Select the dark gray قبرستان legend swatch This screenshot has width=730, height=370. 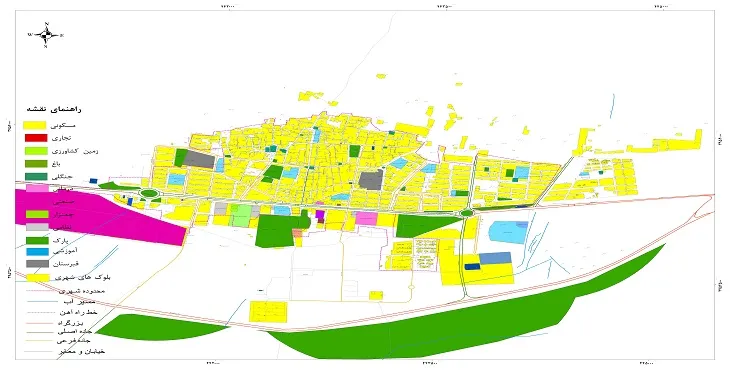click(37, 264)
